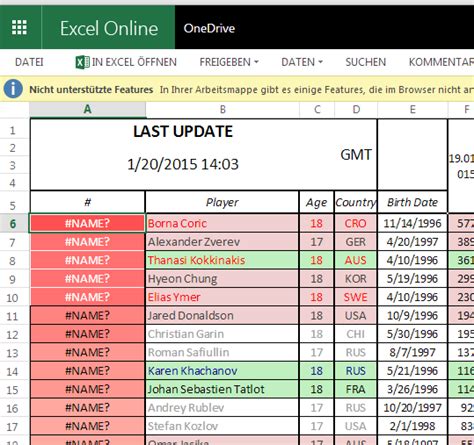Screen dimensions: 474x445
Task: Click the Excel icon beside In Excel öffnen
Action: (x=82, y=62)
